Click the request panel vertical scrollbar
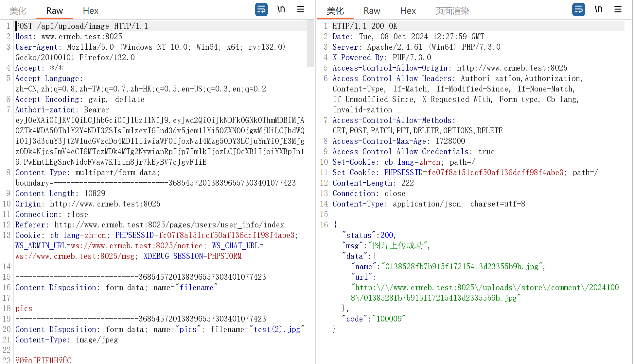This screenshot has width=634, height=364. click(310, 44)
